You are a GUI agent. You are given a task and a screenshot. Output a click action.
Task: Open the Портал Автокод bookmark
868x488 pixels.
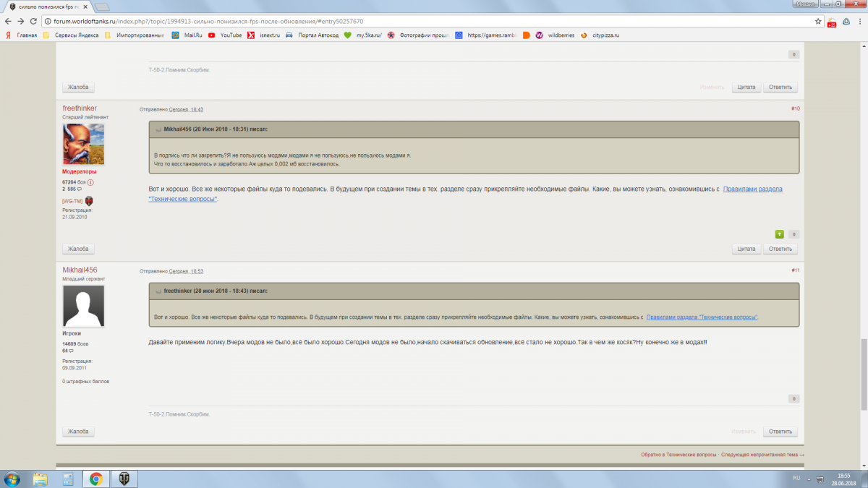[x=312, y=35]
